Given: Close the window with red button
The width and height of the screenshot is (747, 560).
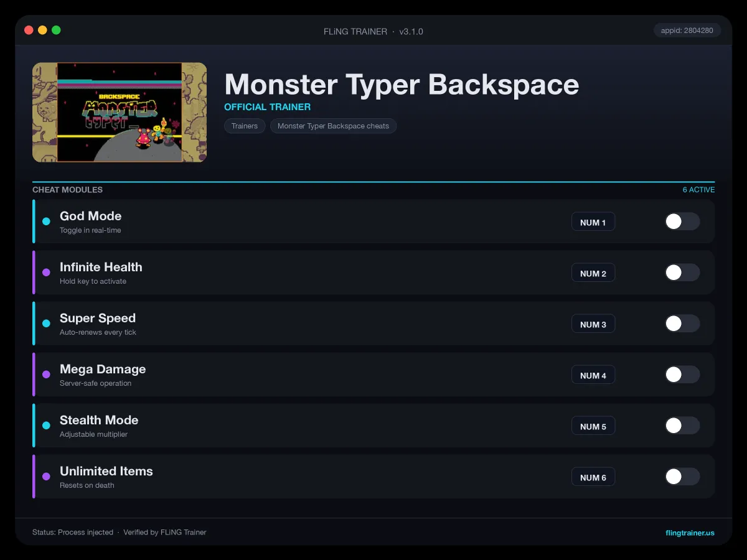Looking at the screenshot, I should click(x=29, y=30).
